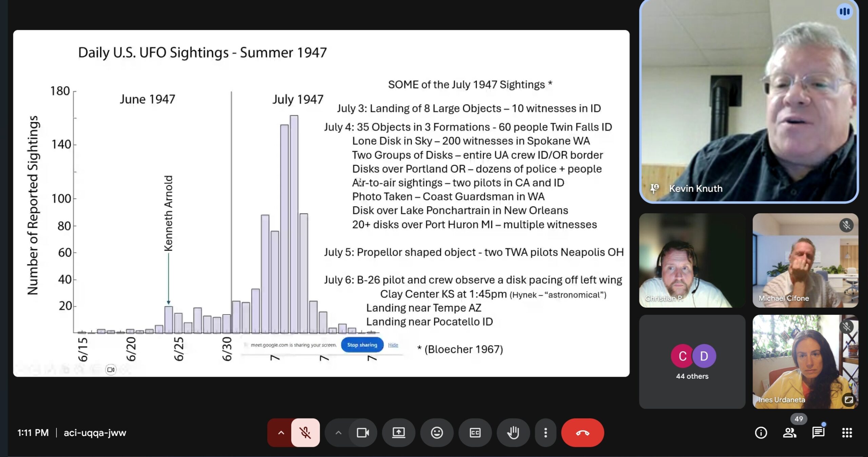Image resolution: width=868 pixels, height=457 pixels.
Task: Raise your hand
Action: [x=513, y=433]
